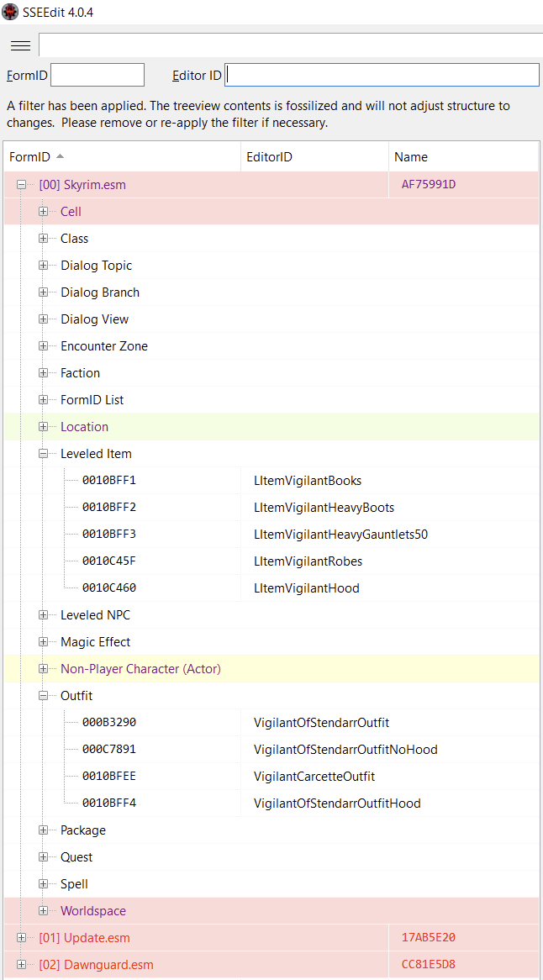
Task: Sort by the FormID column header
Action: click(x=122, y=157)
